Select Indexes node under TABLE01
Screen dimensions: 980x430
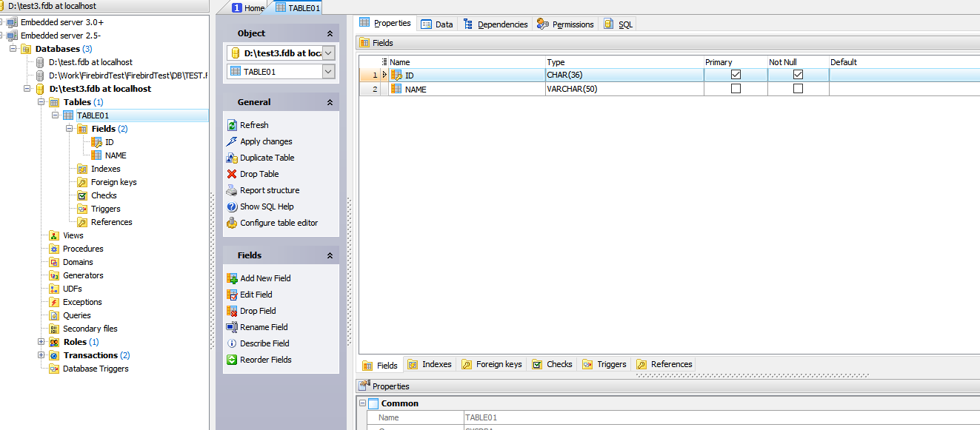point(105,169)
